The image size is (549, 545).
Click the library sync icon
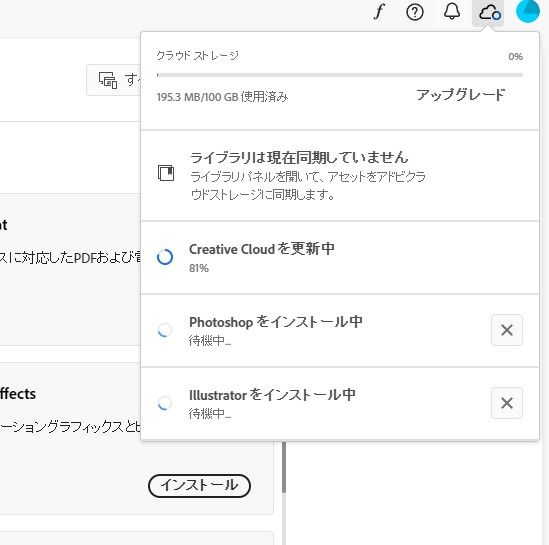[166, 173]
